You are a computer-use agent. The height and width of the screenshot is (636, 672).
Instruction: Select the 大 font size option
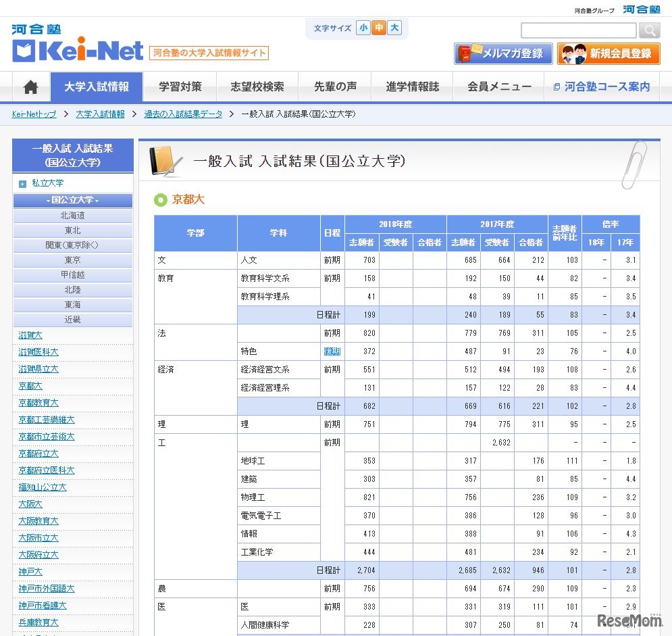[x=394, y=28]
